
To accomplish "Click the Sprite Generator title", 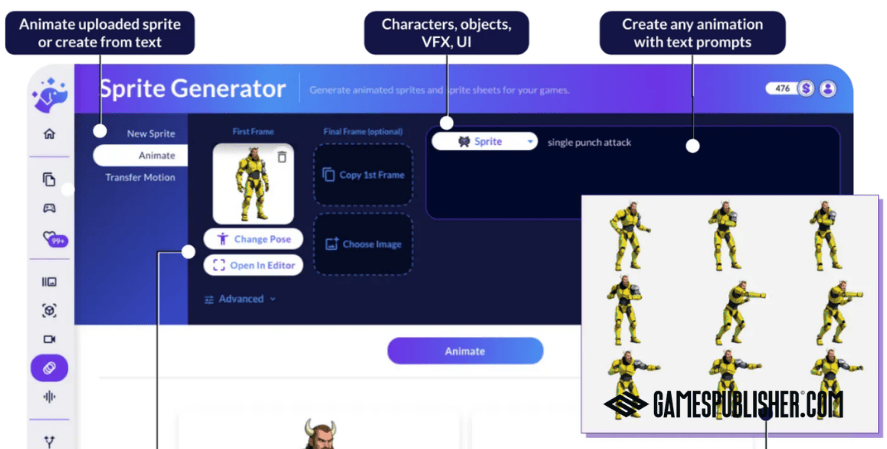I will point(193,89).
